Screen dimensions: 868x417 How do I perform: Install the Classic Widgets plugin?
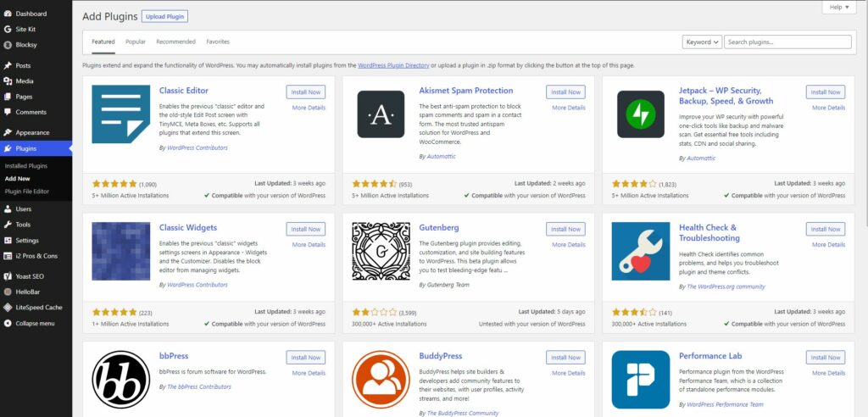(305, 229)
